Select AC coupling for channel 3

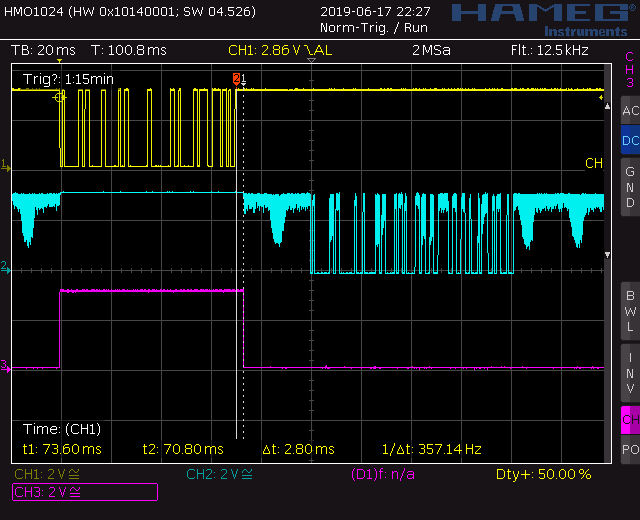click(x=629, y=110)
